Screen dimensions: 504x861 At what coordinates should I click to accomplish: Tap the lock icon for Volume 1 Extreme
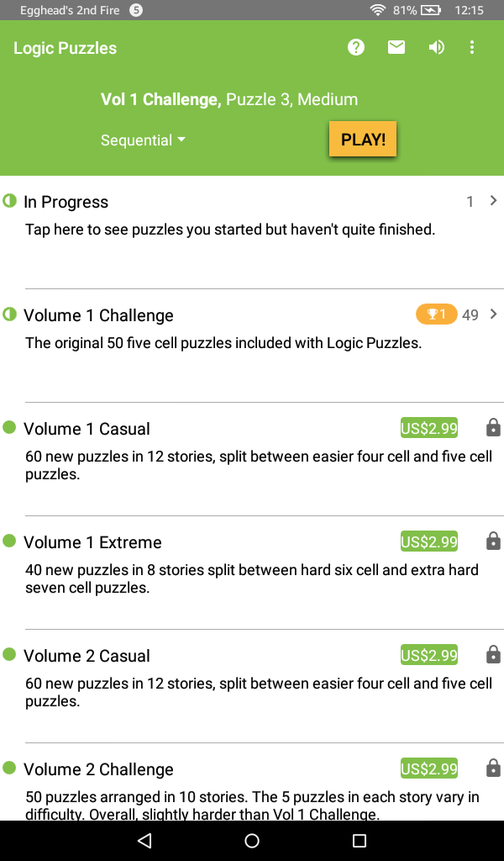pyautogui.click(x=494, y=541)
